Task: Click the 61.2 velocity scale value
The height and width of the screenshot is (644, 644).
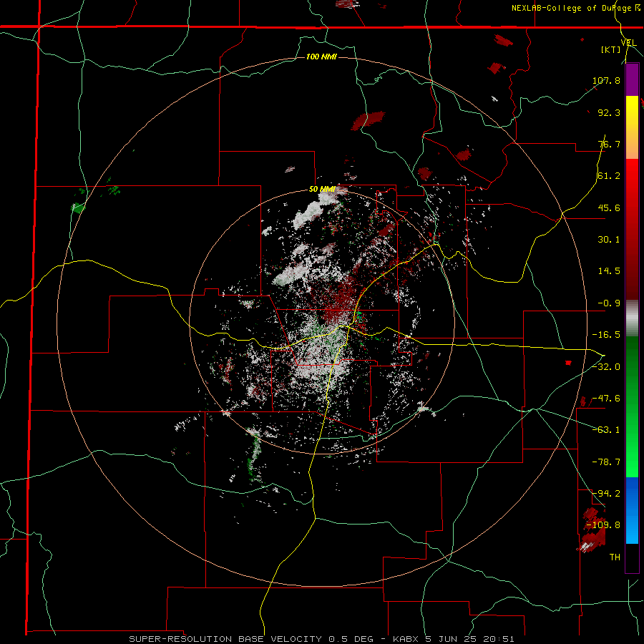Action: (609, 176)
